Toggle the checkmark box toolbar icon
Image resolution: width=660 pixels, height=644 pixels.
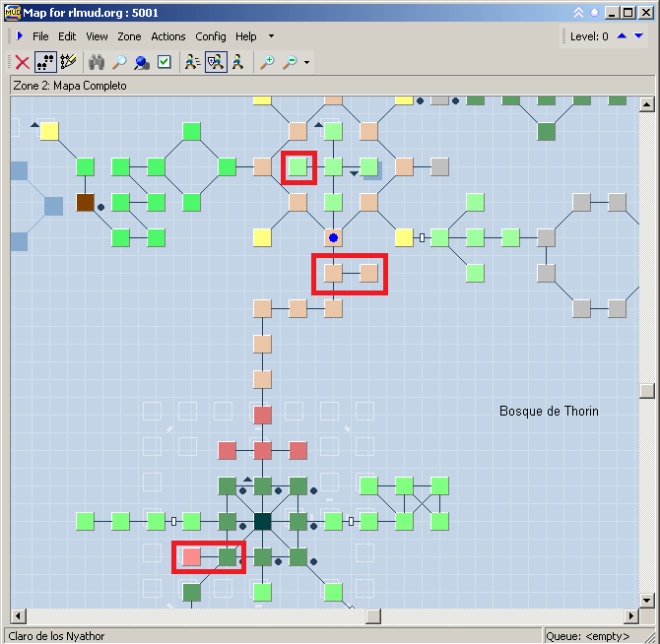pos(165,62)
